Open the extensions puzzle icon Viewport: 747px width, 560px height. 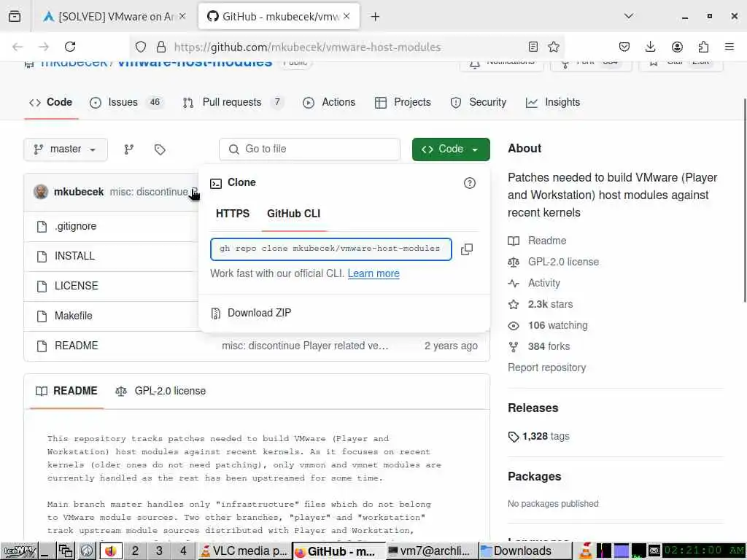click(703, 47)
